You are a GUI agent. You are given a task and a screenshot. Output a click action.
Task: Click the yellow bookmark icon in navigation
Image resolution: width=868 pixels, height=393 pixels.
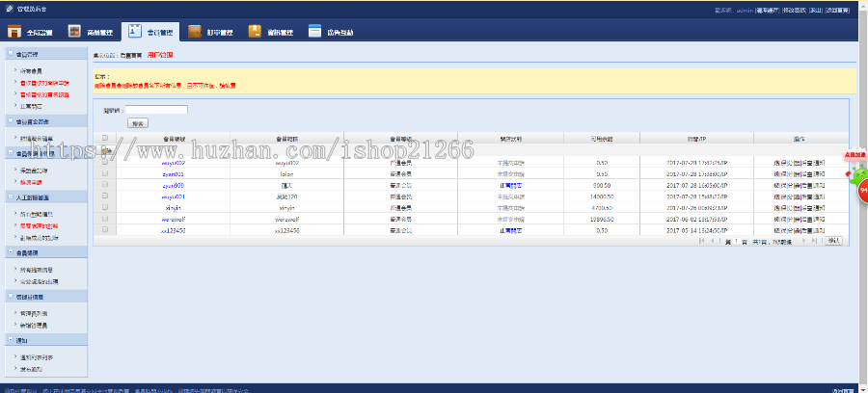[255, 32]
